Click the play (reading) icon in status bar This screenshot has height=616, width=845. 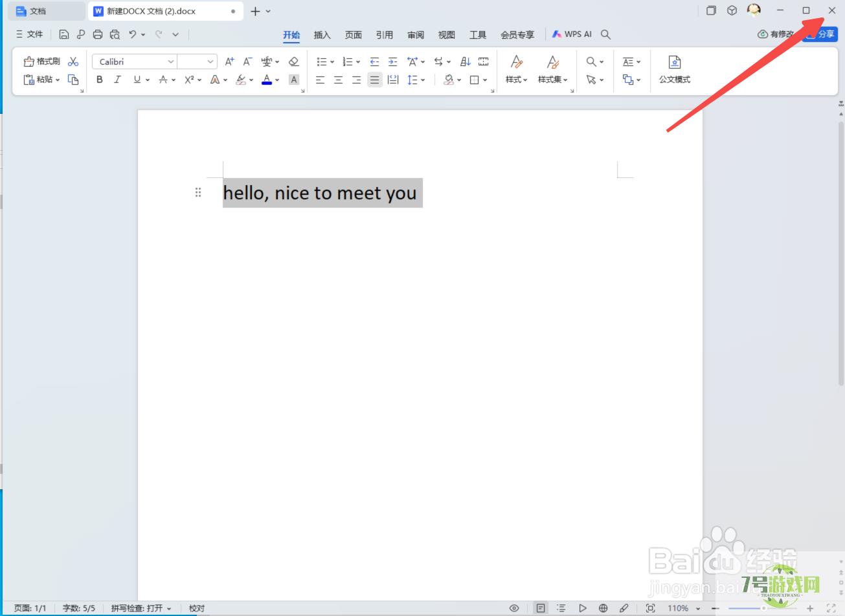tap(583, 608)
